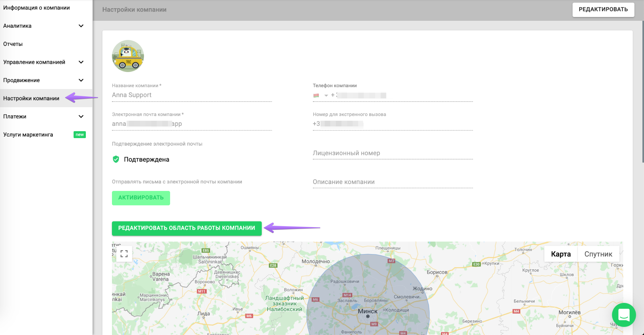
Task: Toggle fullscreen view on the map
Action: (124, 254)
